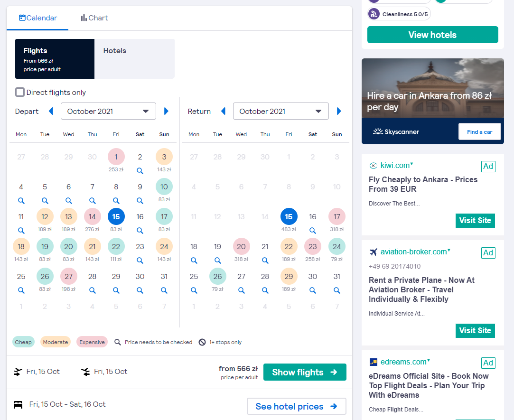Check price for depart Mon 11 October
Screen dimensions: 514x420
tap(21, 231)
